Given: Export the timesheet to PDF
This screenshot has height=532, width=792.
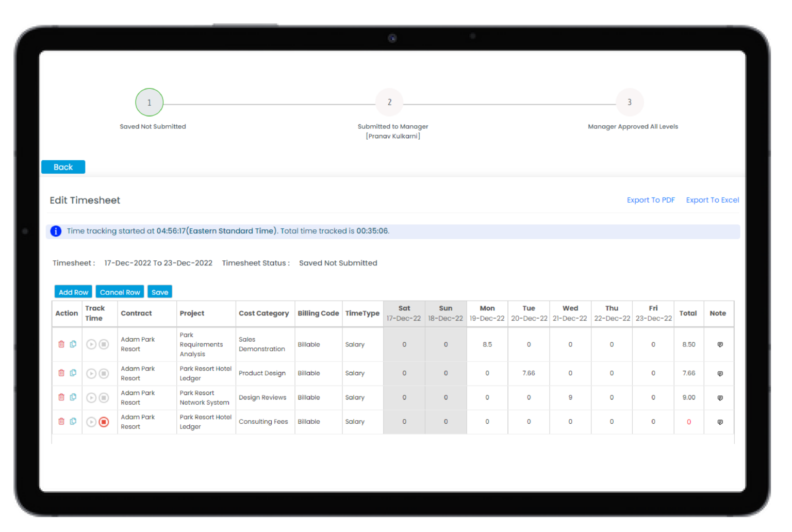Looking at the screenshot, I should click(651, 199).
